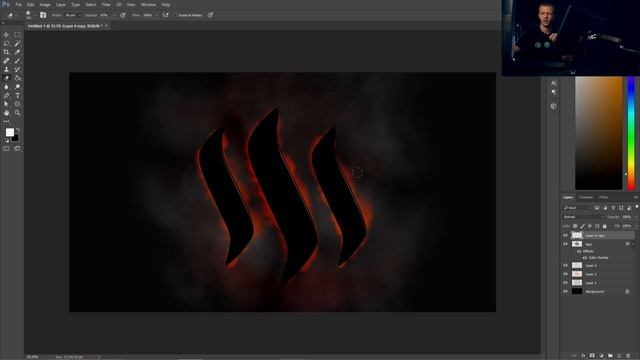Lock transparent pixels for layer
The width and height of the screenshot is (640, 360).
tap(575, 226)
